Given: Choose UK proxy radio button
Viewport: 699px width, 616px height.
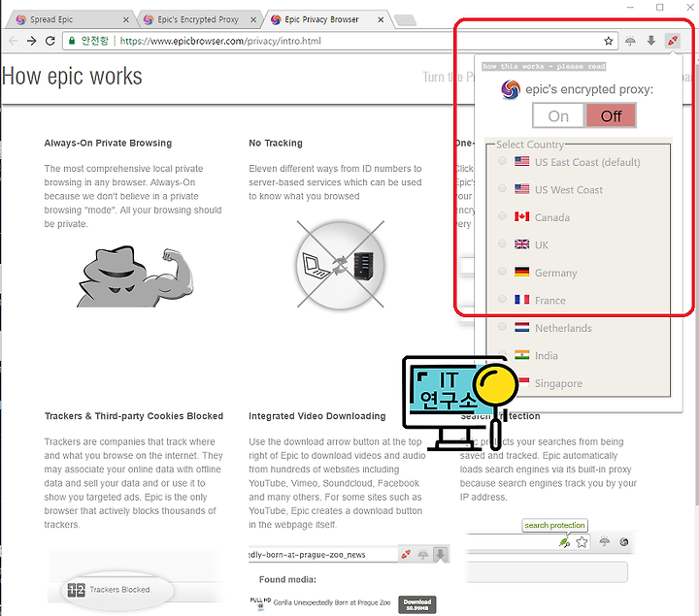Looking at the screenshot, I should tap(503, 243).
